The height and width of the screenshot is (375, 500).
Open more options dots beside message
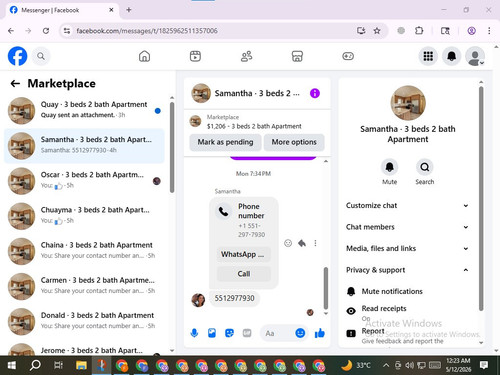[x=315, y=243]
